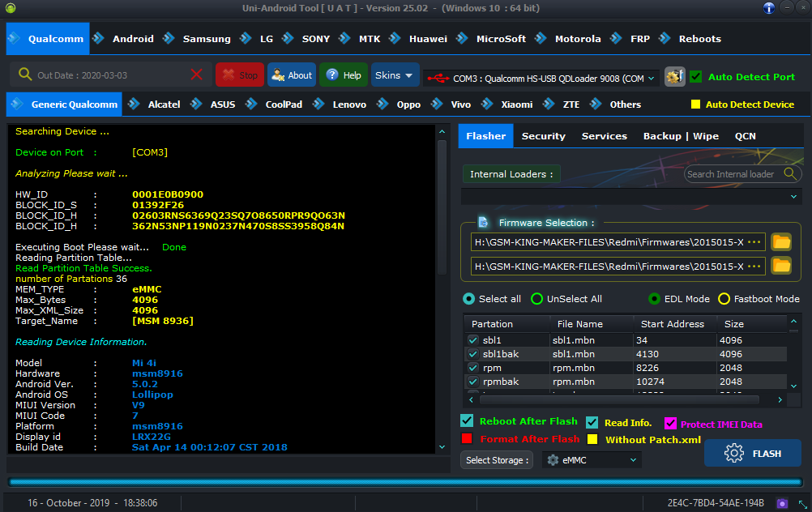This screenshot has height=512, width=812.
Task: Click the Android logo in title bar
Action: (x=11, y=8)
